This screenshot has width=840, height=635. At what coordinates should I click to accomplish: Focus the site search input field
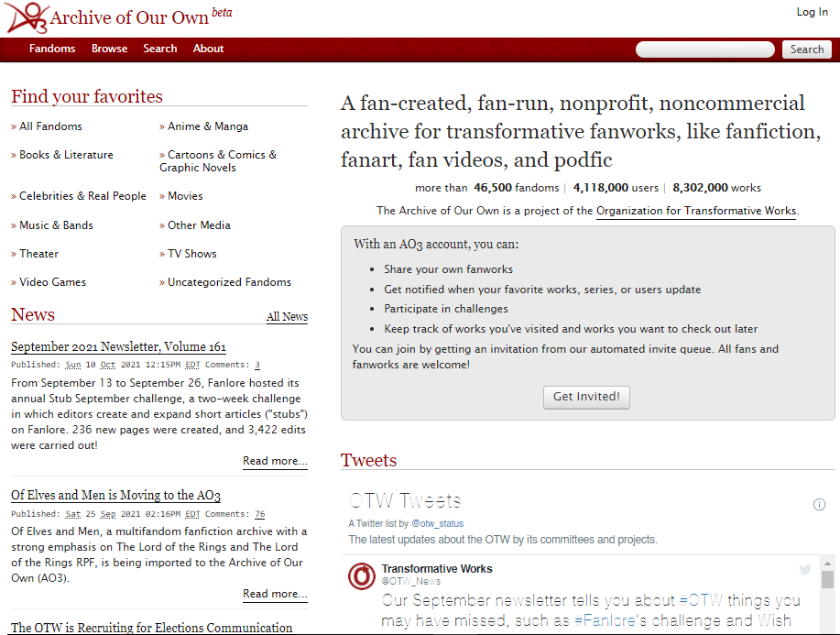pos(705,49)
